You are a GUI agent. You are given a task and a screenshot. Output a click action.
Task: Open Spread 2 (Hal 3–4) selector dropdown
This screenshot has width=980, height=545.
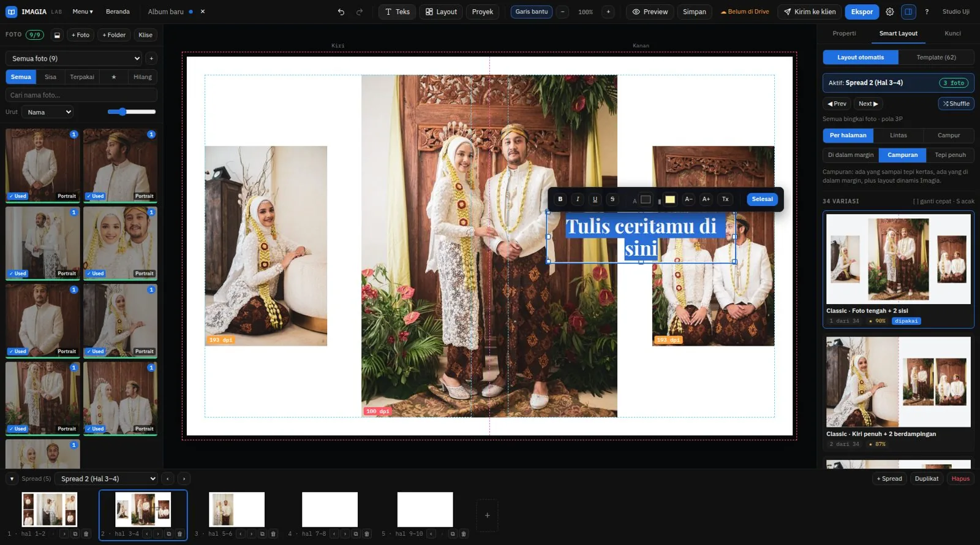click(x=107, y=479)
